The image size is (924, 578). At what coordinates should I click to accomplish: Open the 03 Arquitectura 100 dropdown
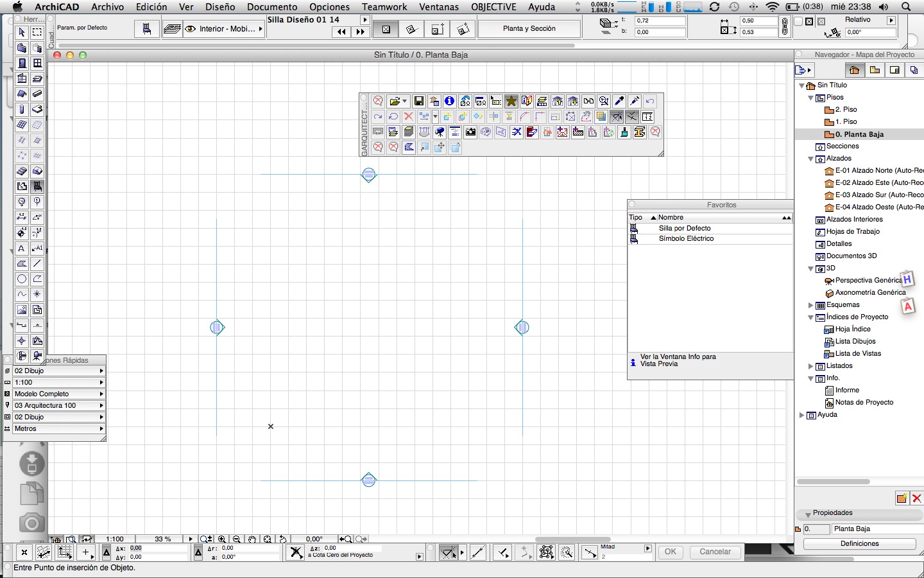58,405
